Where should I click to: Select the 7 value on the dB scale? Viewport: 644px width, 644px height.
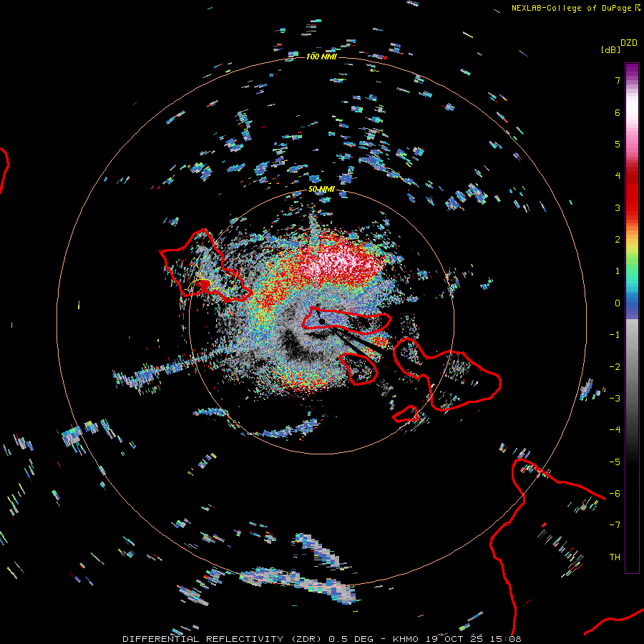pos(618,80)
